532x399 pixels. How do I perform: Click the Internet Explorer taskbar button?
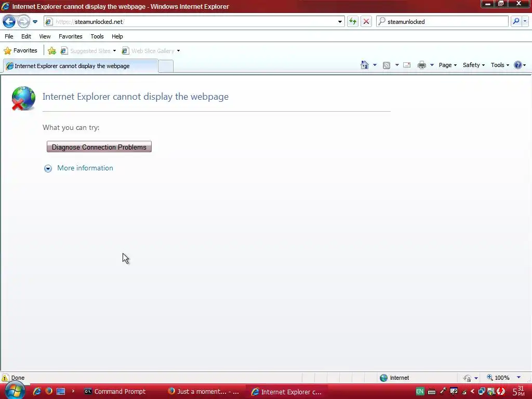tap(287, 392)
